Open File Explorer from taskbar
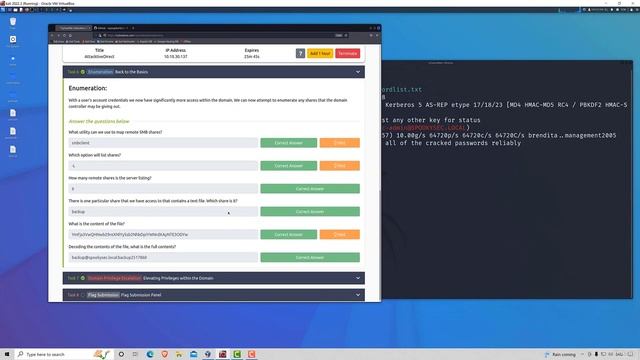This screenshot has width=640, height=360. tap(179, 354)
